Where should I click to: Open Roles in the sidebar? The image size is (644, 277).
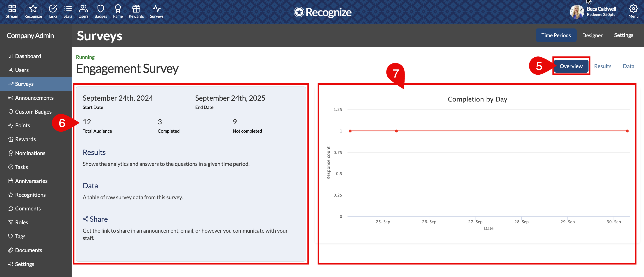pyautogui.click(x=36, y=222)
